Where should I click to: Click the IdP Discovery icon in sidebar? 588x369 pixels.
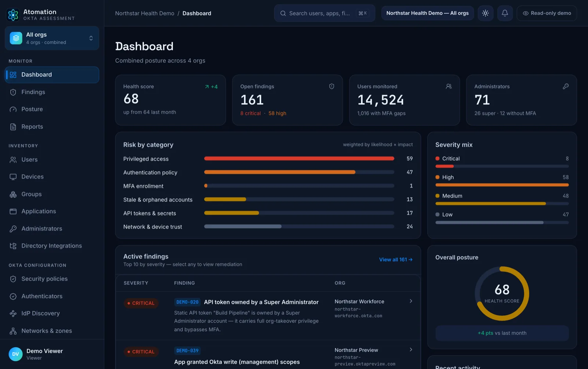click(13, 314)
